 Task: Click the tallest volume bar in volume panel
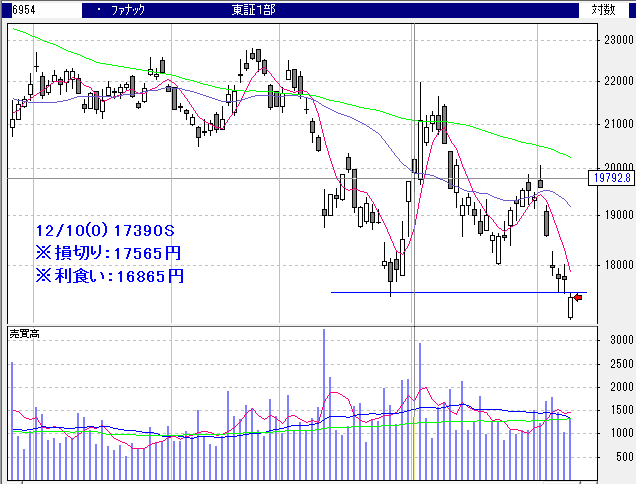coord(324,400)
